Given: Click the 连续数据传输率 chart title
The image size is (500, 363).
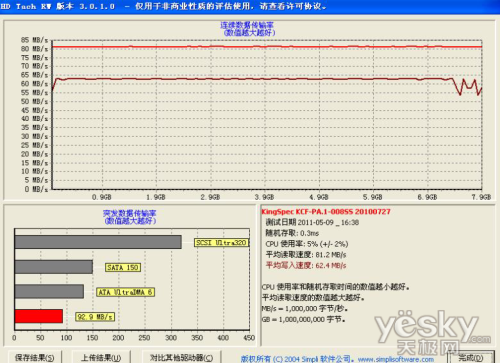Looking at the screenshot, I should (x=247, y=25).
